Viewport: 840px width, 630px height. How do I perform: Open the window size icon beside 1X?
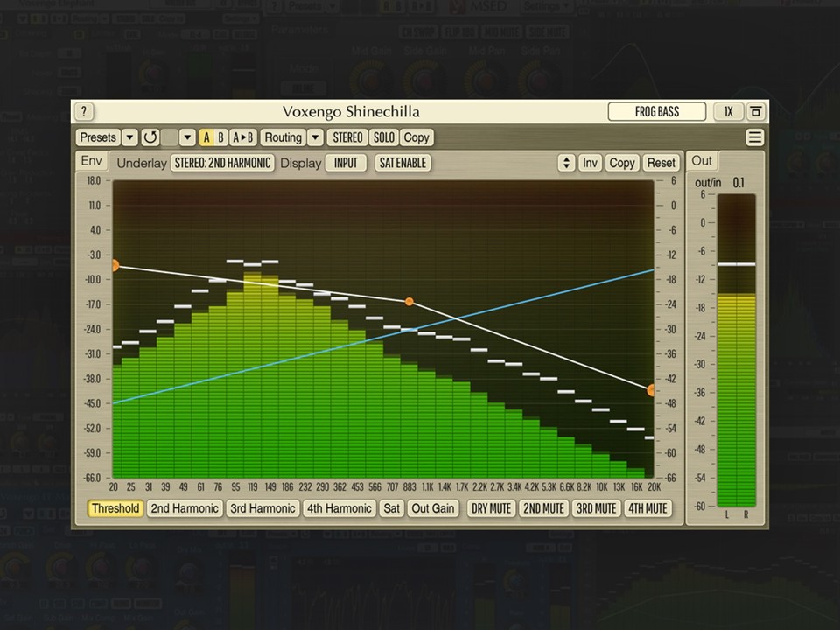point(756,111)
